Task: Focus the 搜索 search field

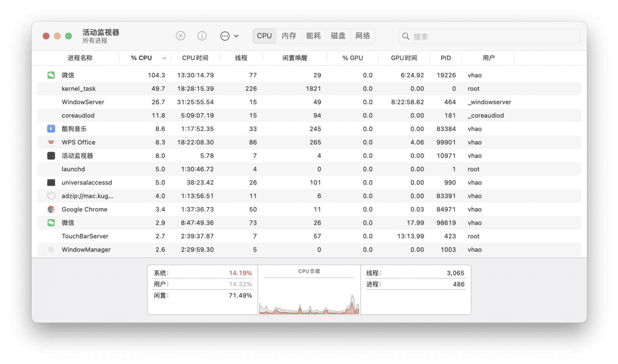Action: pyautogui.click(x=489, y=36)
